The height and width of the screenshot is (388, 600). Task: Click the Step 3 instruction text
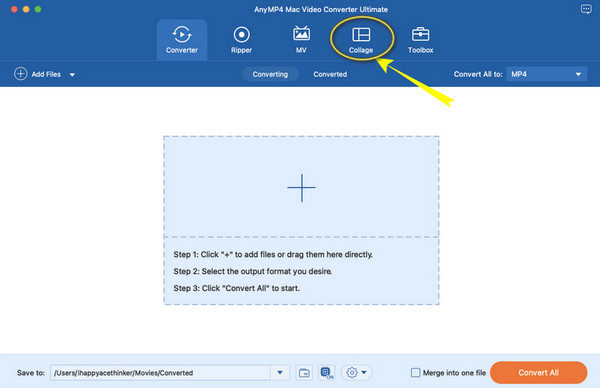pos(236,288)
